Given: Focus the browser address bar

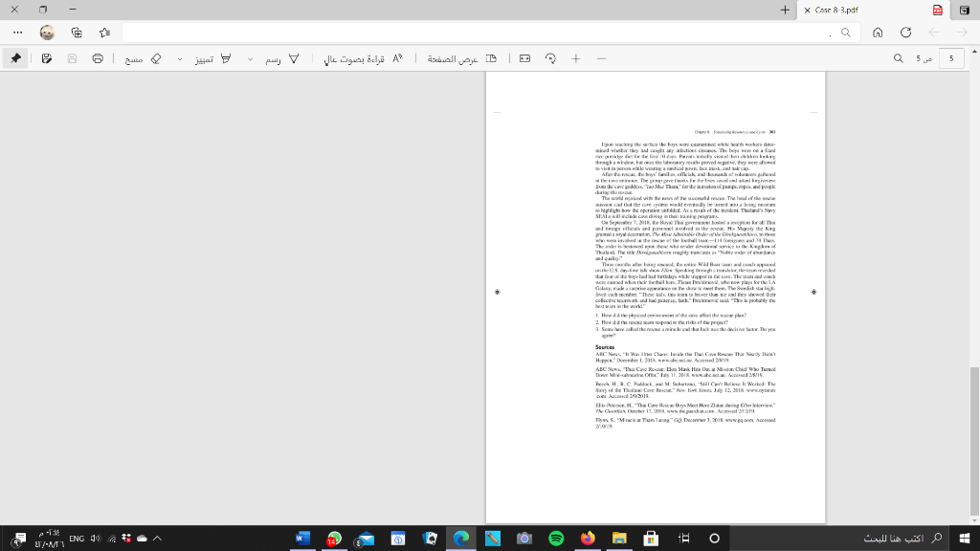Looking at the screenshot, I should (x=491, y=33).
